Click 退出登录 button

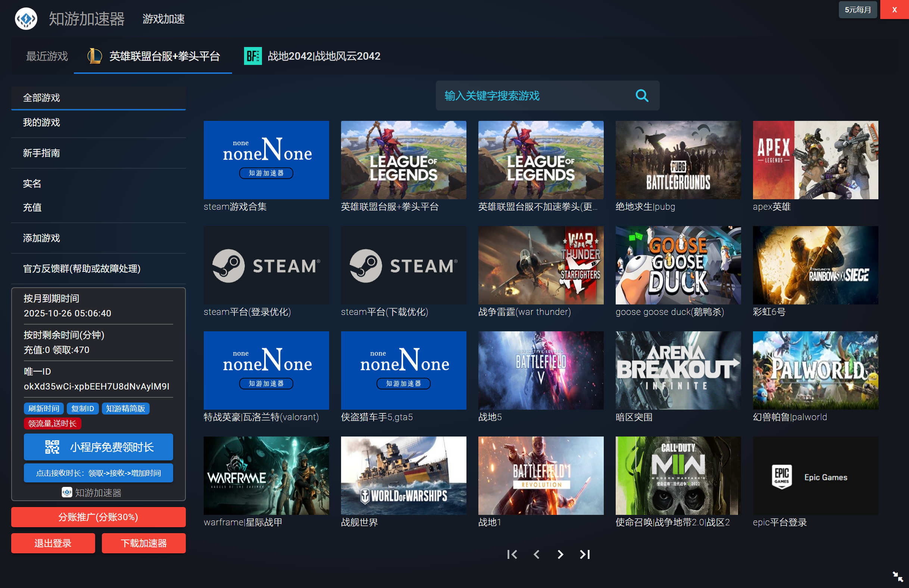(x=53, y=543)
